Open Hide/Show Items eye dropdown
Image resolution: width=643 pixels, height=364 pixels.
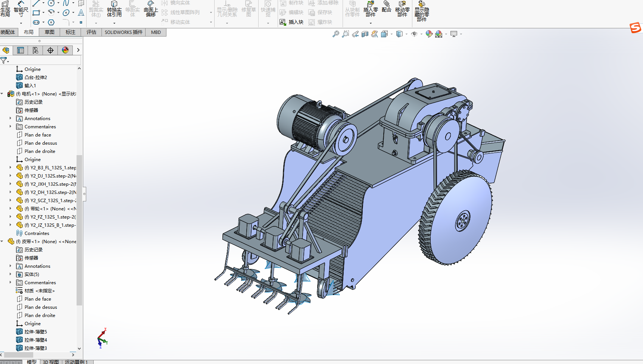415,34
